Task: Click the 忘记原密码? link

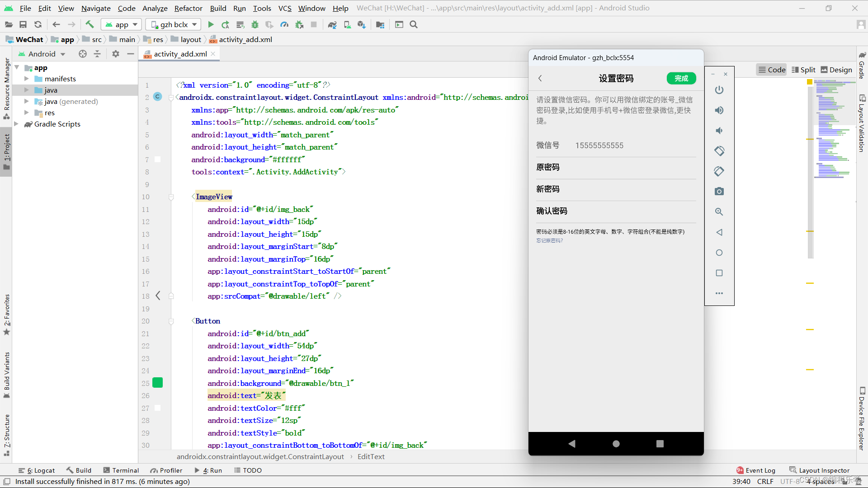Action: (549, 240)
